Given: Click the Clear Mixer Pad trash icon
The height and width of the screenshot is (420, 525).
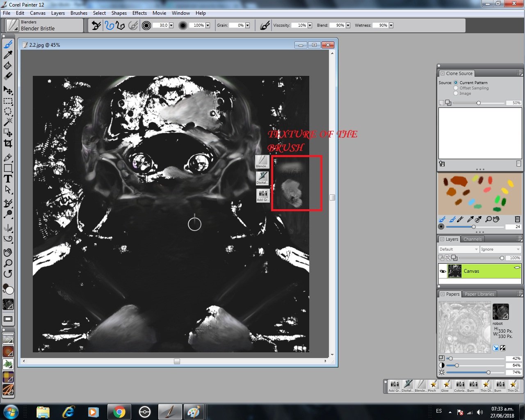Looking at the screenshot, I should tap(517, 219).
